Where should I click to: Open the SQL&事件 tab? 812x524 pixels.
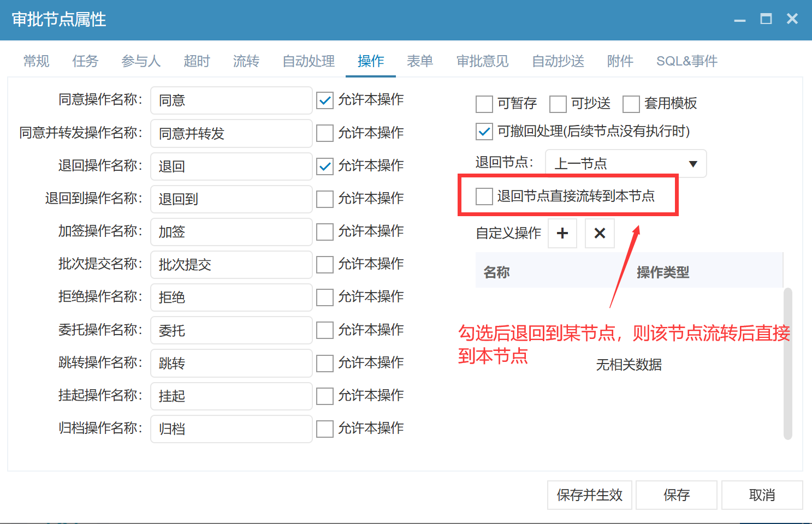686,61
